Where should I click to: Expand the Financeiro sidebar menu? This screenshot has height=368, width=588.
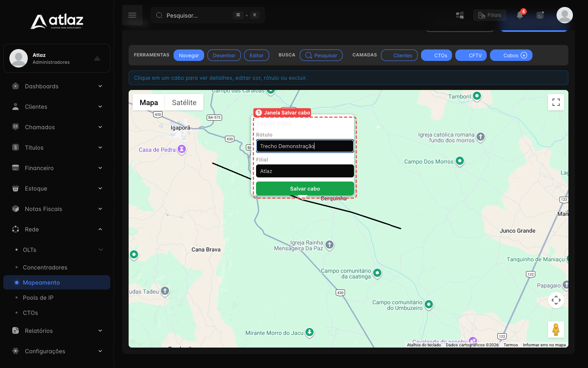click(x=57, y=168)
